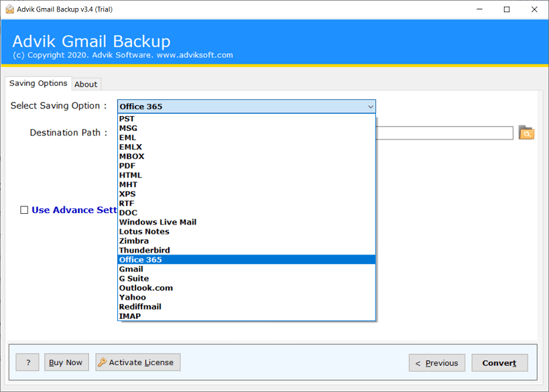Choose G Suite as saving destination
Viewport: 549px width, 392px height.
pos(247,279)
